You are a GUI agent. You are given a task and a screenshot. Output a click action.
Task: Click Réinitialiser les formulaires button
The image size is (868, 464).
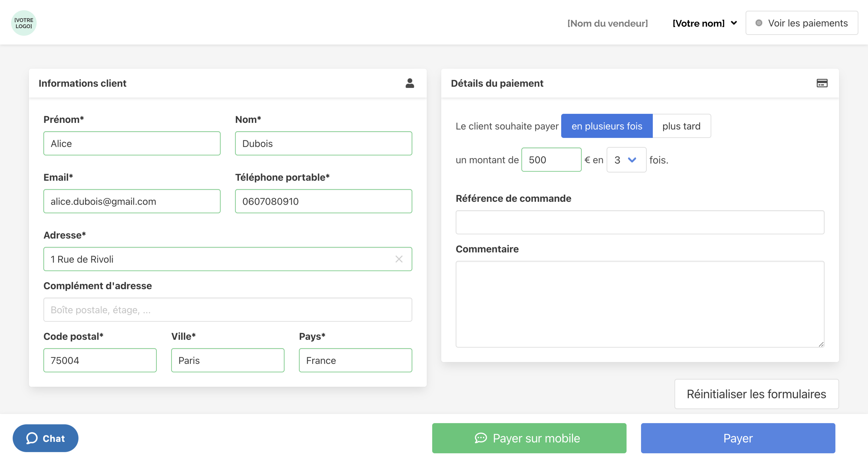[756, 394]
